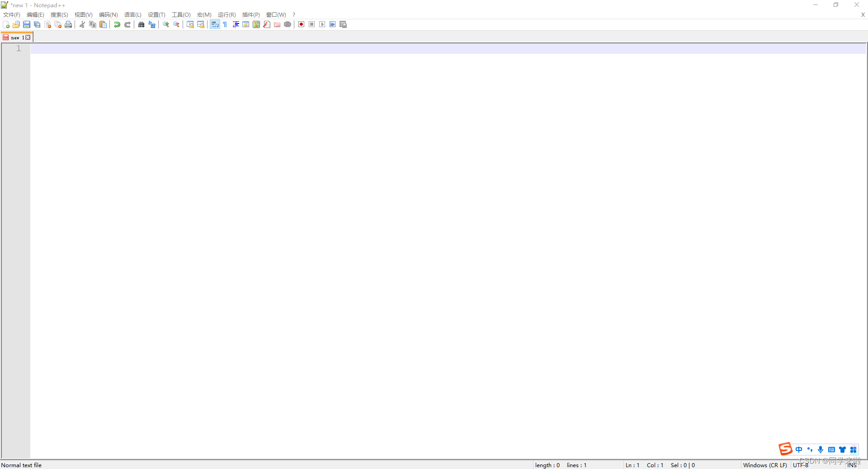The image size is (868, 469).
Task: Save the current file using floppy icon
Action: point(27,24)
